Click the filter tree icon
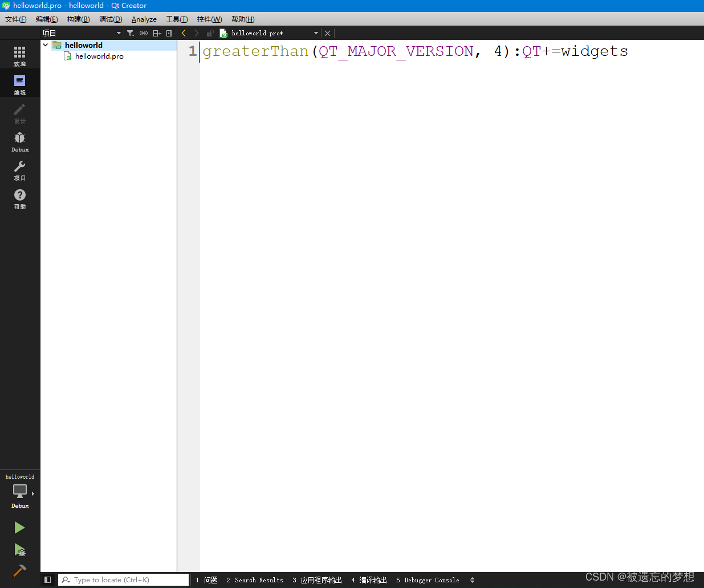The image size is (704, 588). pyautogui.click(x=131, y=33)
